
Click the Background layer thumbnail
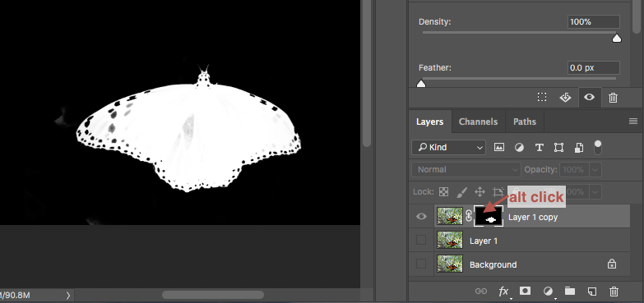coord(450,264)
